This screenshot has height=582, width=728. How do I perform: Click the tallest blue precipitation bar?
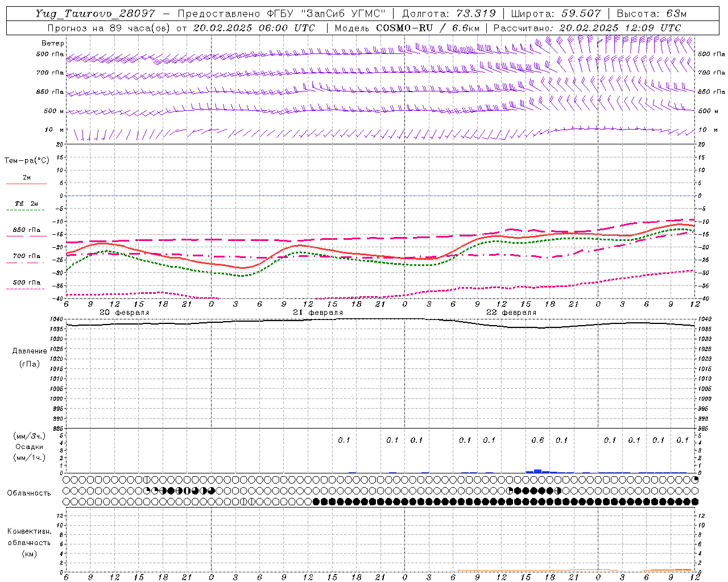[x=537, y=471]
